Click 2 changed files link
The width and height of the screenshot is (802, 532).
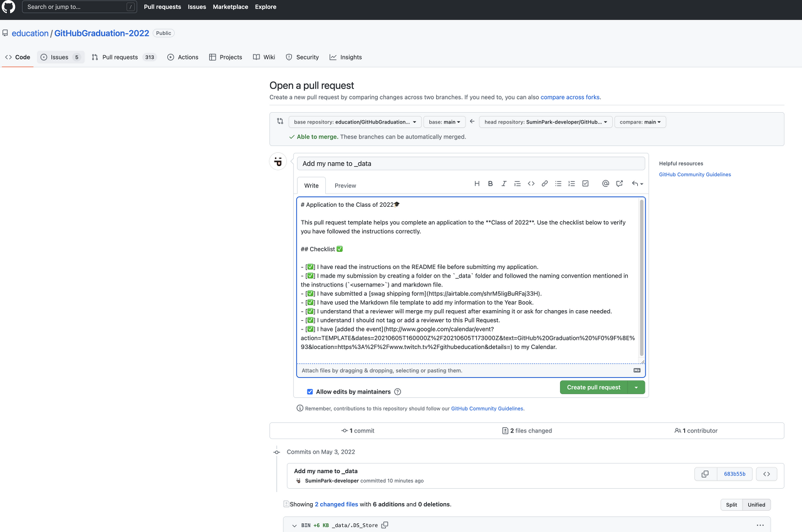336,504
